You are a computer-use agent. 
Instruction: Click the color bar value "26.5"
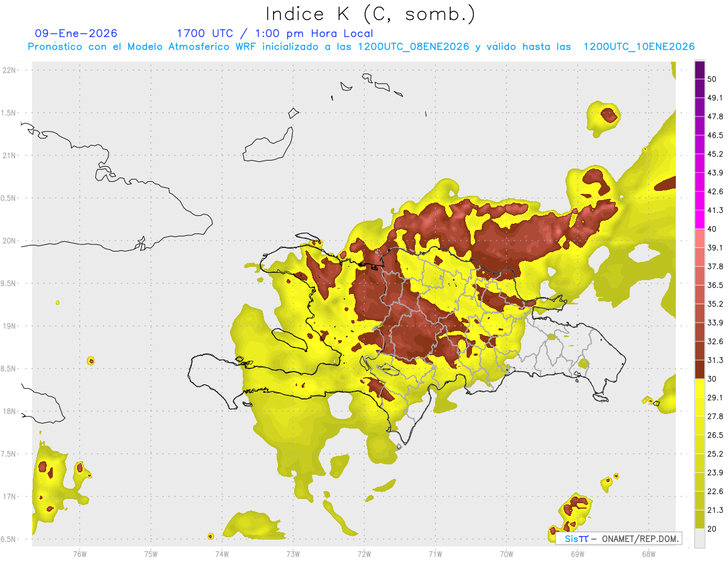tap(715, 435)
